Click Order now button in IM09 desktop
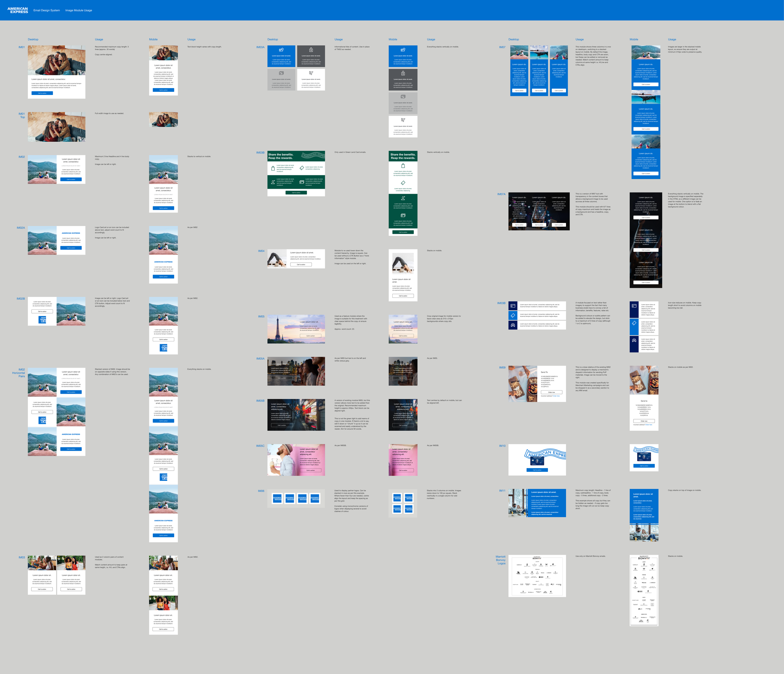The width and height of the screenshot is (784, 674). (552, 392)
